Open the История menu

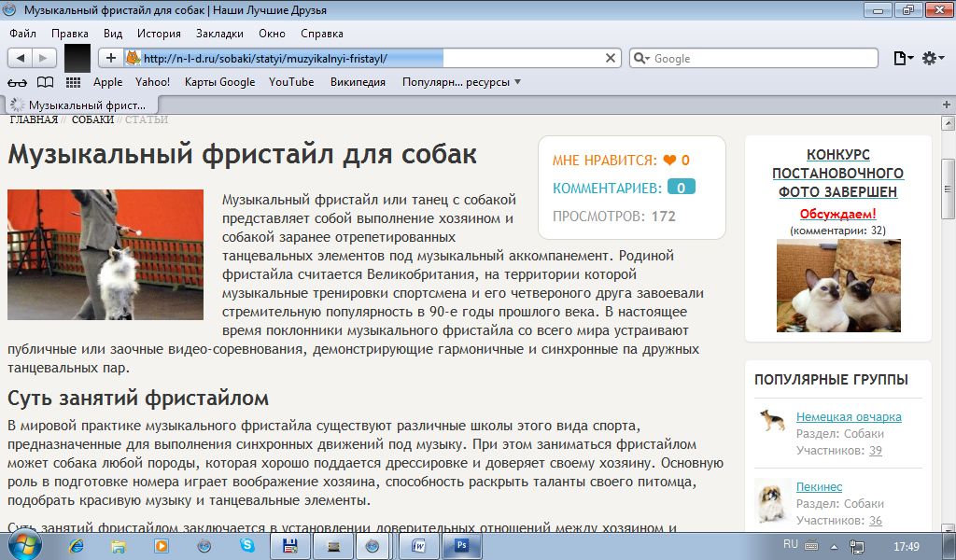[x=159, y=34]
